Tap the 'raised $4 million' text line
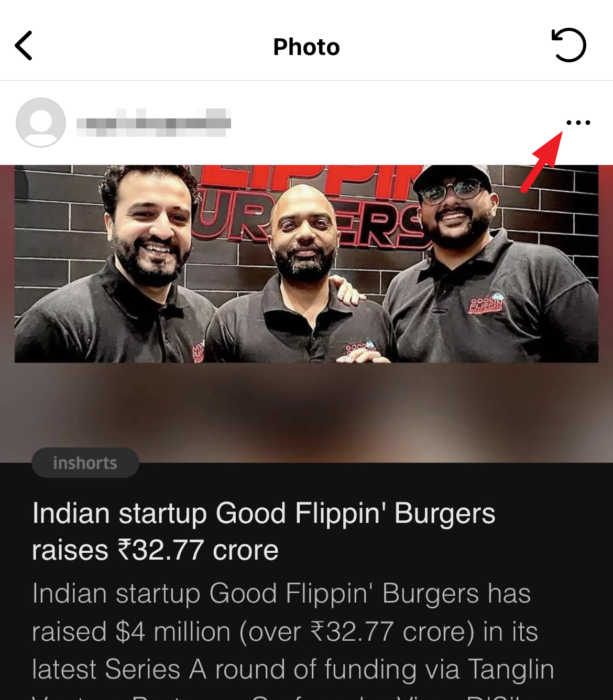 pos(285,631)
